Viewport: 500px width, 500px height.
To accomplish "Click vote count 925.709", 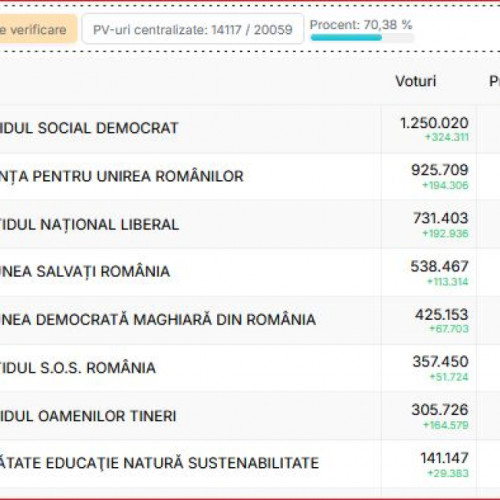I will [440, 170].
